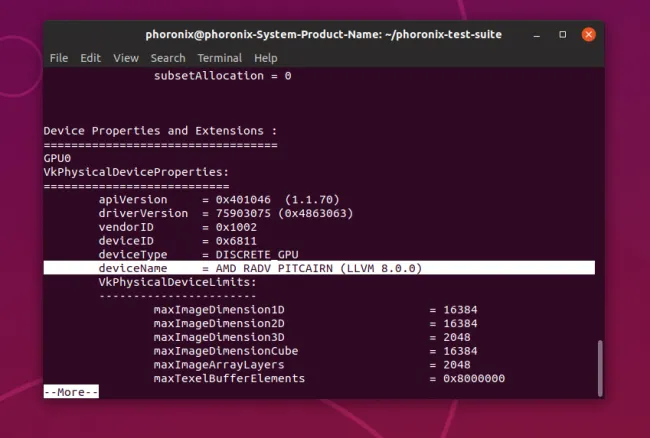Click the terminal vertical scrollbar handle
This screenshot has width=650, height=438.
click(x=600, y=368)
